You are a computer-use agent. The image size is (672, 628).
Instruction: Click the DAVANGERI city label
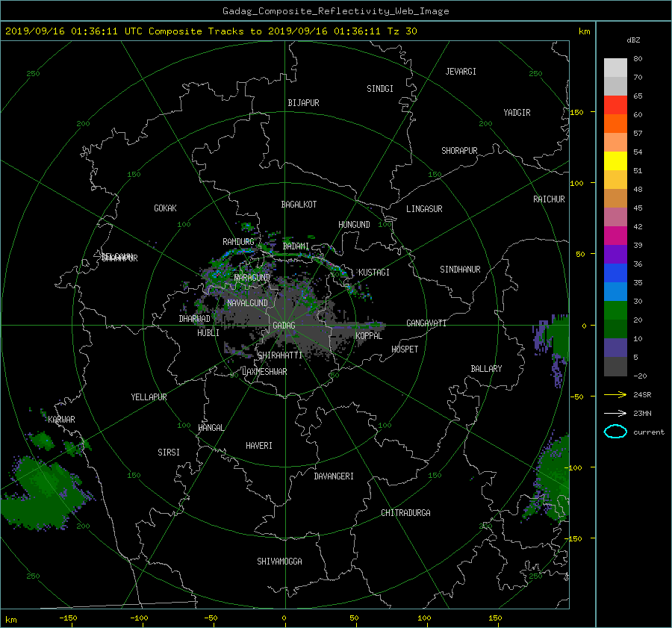pos(334,476)
